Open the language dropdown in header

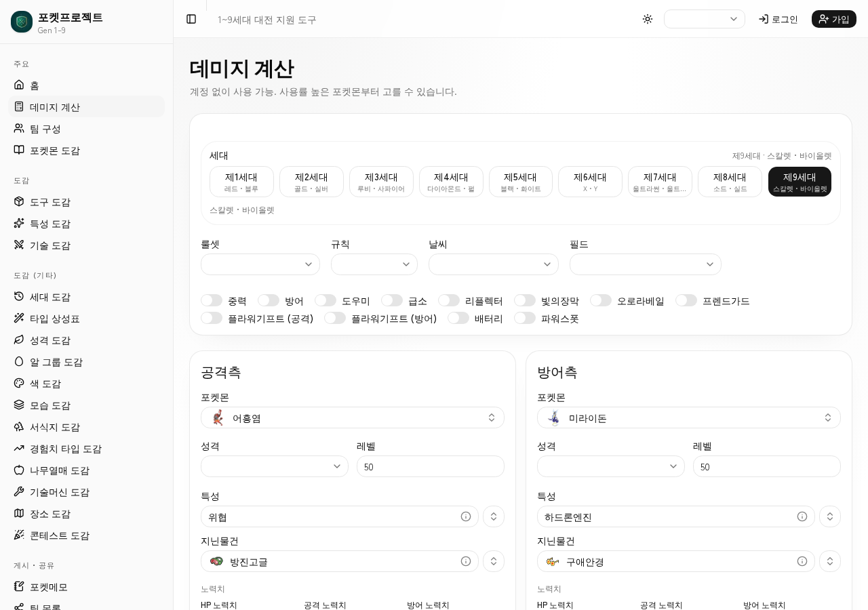[x=705, y=19]
